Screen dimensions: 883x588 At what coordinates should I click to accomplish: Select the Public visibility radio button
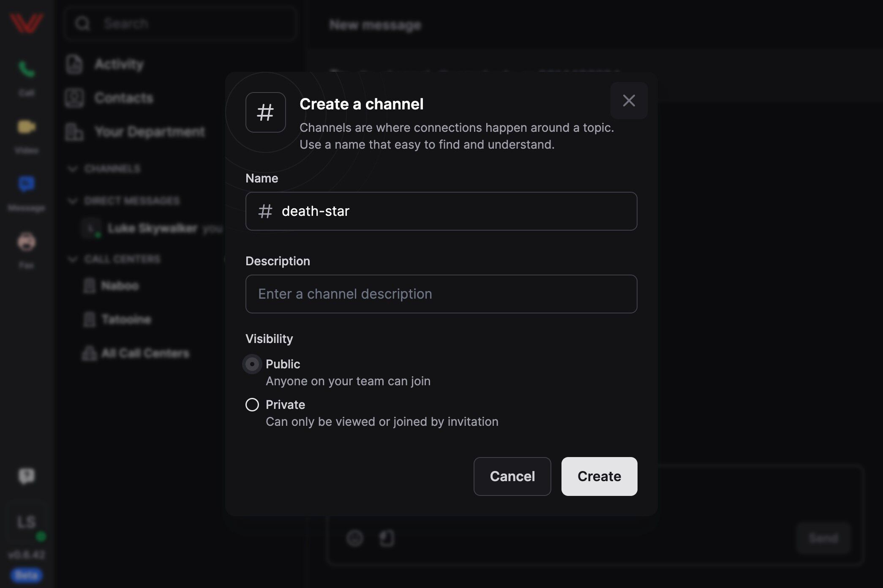pyautogui.click(x=252, y=364)
